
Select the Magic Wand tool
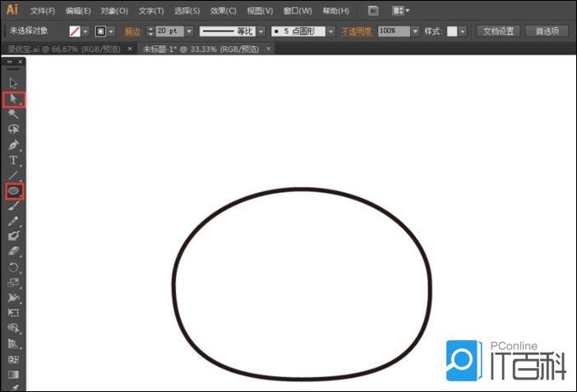pos(13,113)
